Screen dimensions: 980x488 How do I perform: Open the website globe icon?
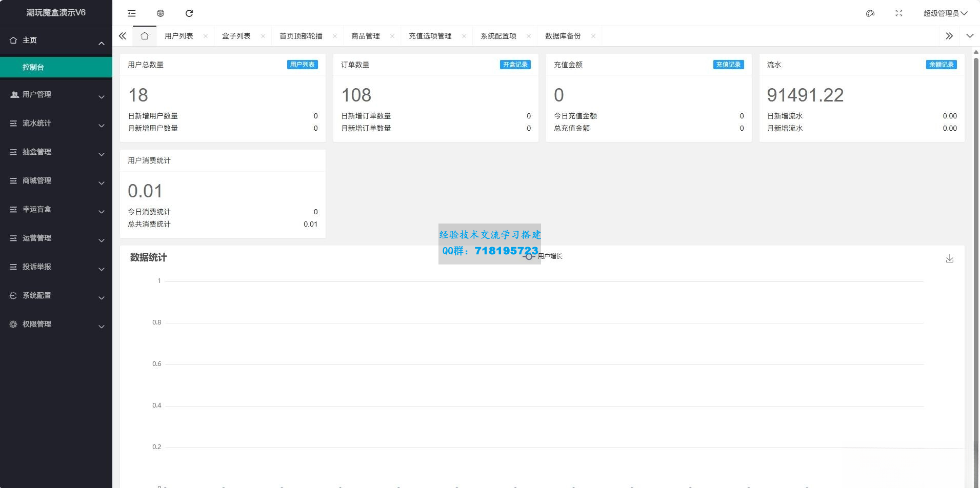[161, 13]
